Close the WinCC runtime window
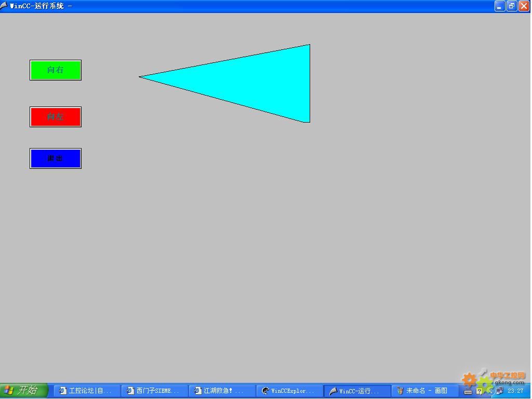532x399 pixels. (x=524, y=6)
